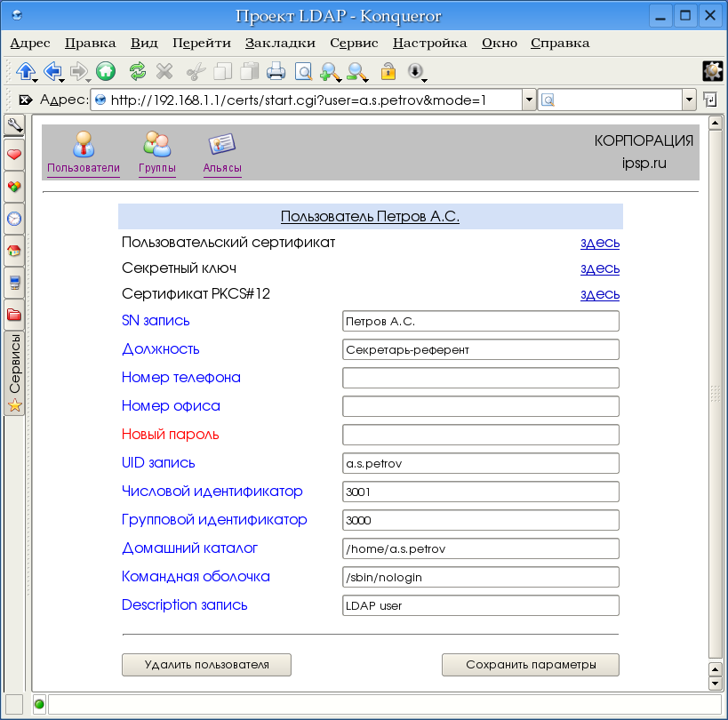Reload the page with the green arrows icon
Image resolution: width=728 pixels, height=720 pixels.
(x=137, y=71)
